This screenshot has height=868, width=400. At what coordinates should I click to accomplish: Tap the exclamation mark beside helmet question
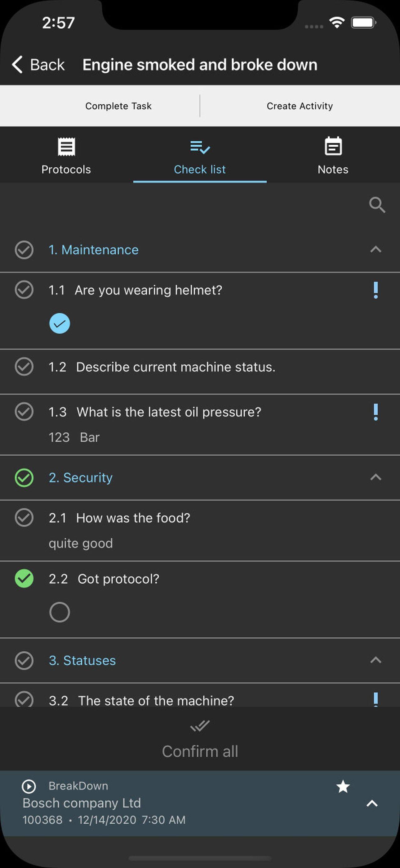click(x=376, y=290)
